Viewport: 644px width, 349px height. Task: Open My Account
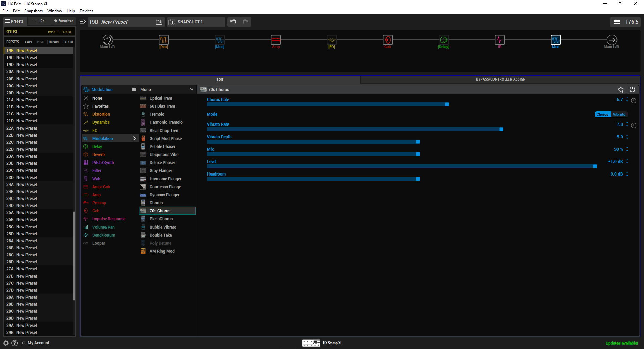(x=38, y=343)
